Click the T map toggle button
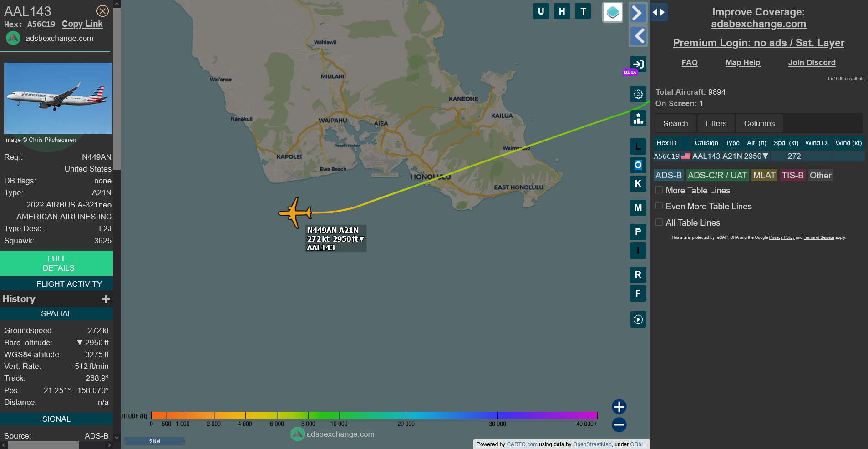868x449 pixels. [x=583, y=11]
